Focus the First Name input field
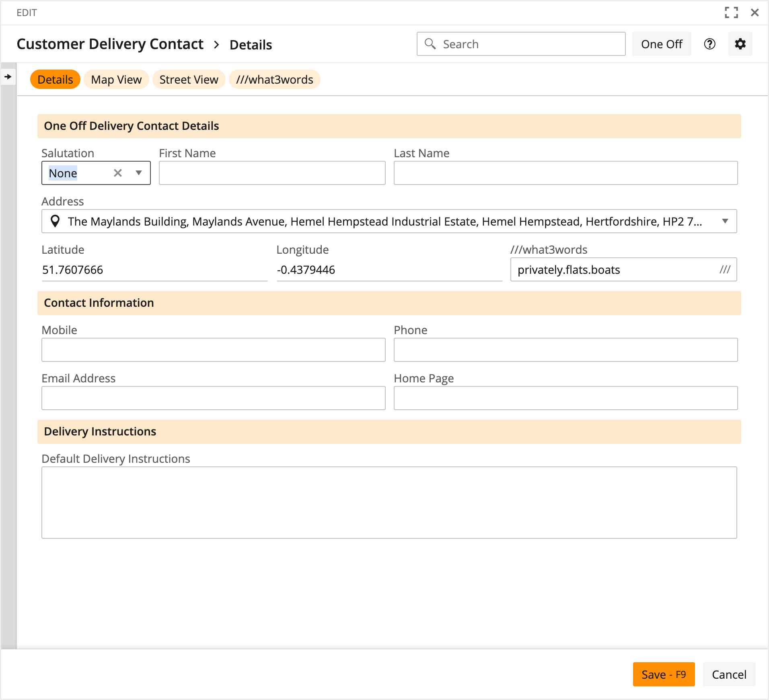This screenshot has height=700, width=769. [272, 173]
